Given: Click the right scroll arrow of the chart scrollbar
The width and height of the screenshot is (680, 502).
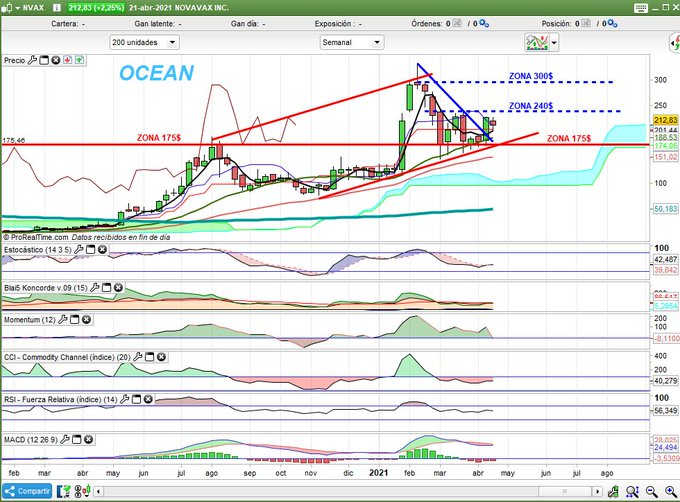Looking at the screenshot, I should click(x=598, y=492).
